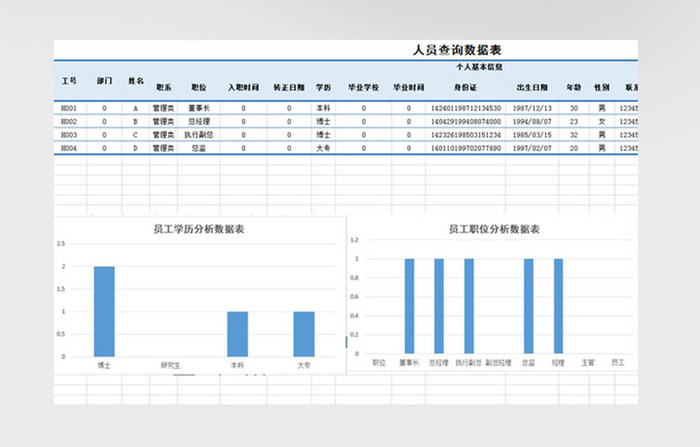Select the 员工职位分析数据表 chart title

click(x=494, y=229)
